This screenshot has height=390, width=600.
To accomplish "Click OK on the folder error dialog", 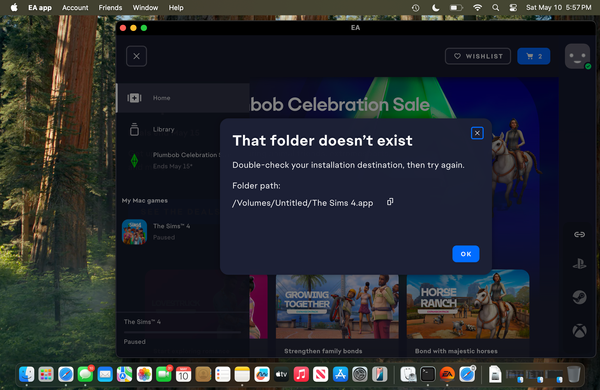I will click(466, 254).
